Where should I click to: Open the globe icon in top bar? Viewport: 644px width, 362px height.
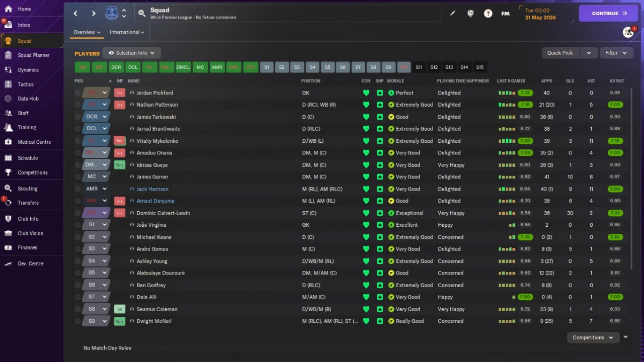pos(470,14)
